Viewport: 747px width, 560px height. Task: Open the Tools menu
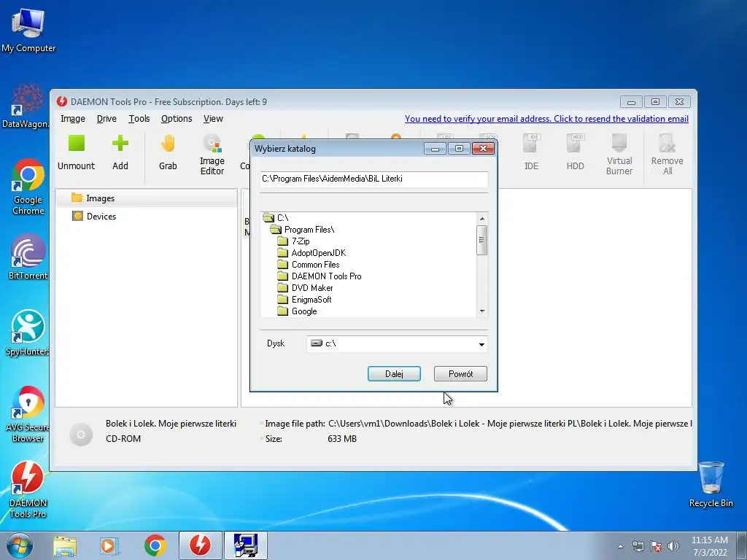139,119
